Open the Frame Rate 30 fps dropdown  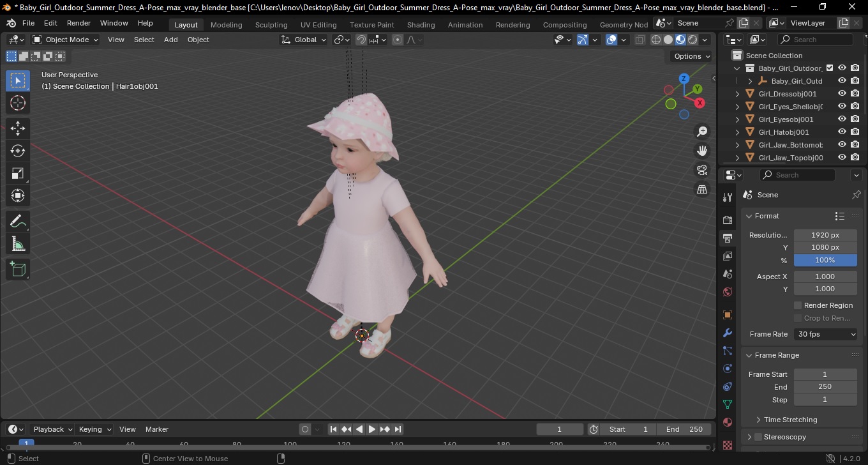826,334
